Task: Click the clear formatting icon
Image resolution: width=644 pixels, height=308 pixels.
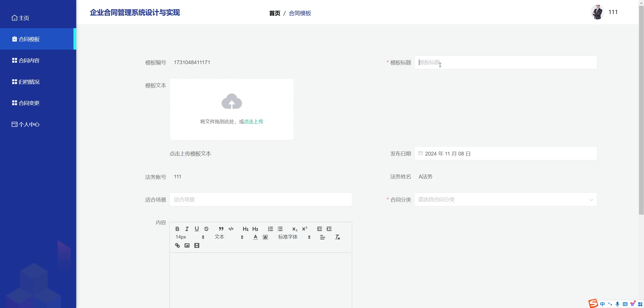Action: pos(337,237)
